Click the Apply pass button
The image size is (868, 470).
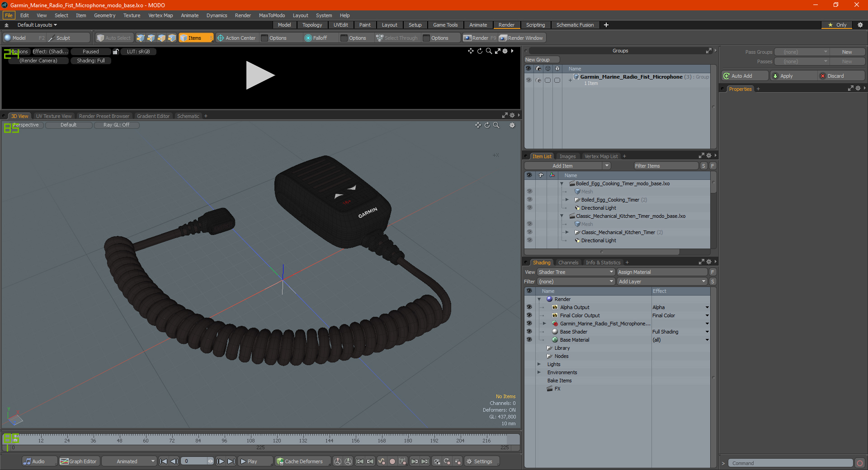coord(793,76)
